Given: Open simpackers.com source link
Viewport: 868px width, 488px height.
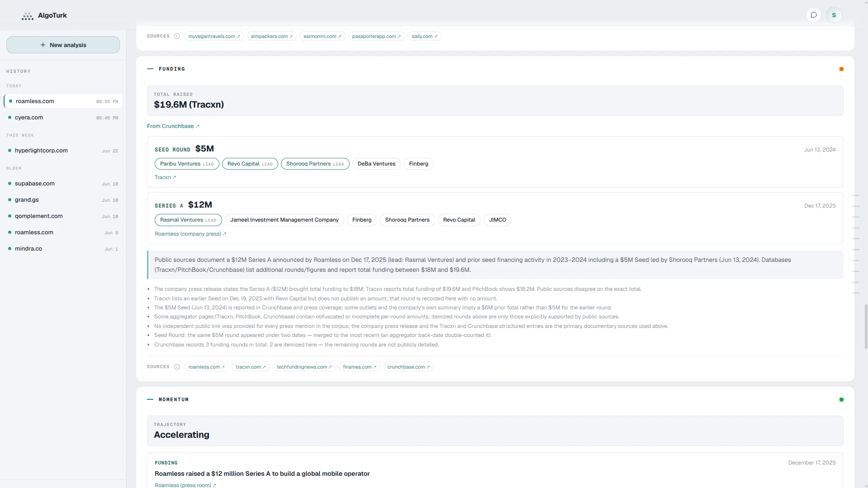Looking at the screenshot, I should (271, 36).
